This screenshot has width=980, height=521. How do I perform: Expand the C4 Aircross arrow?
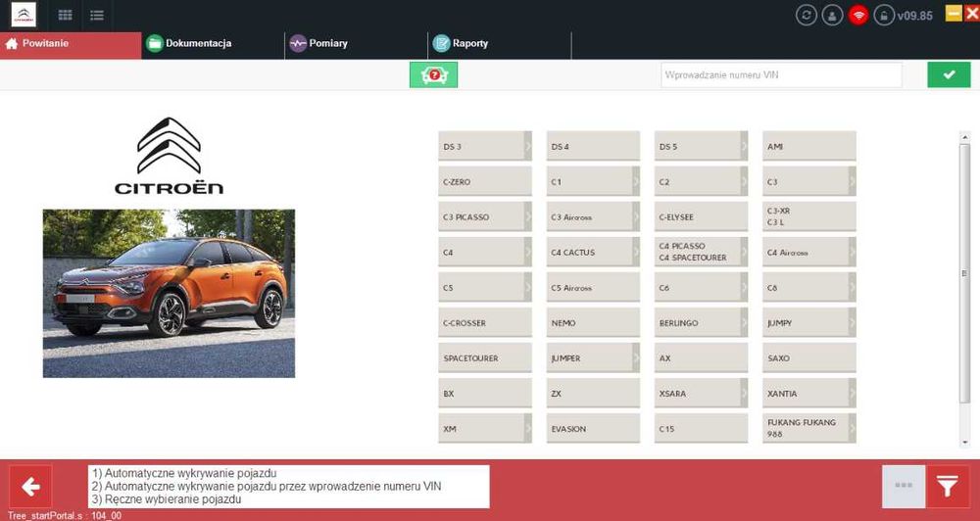point(852,253)
